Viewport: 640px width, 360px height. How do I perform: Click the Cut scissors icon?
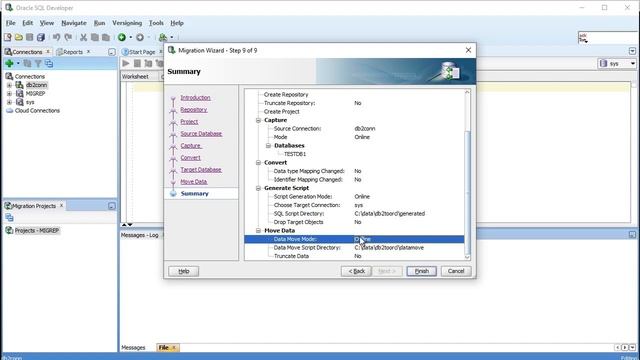83,38
